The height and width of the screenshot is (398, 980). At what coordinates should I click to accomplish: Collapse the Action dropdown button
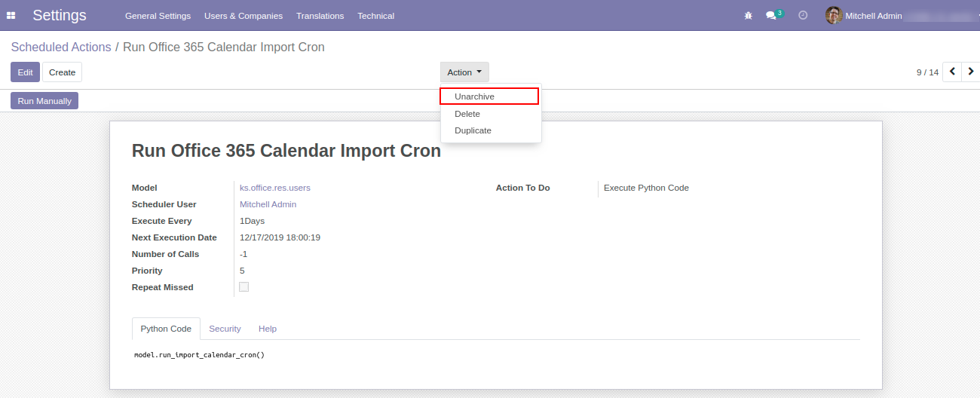[464, 72]
